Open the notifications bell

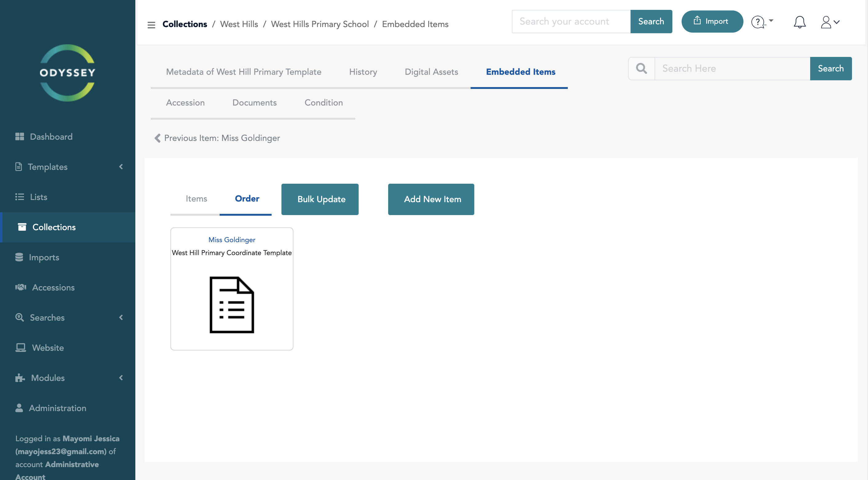[x=799, y=22]
